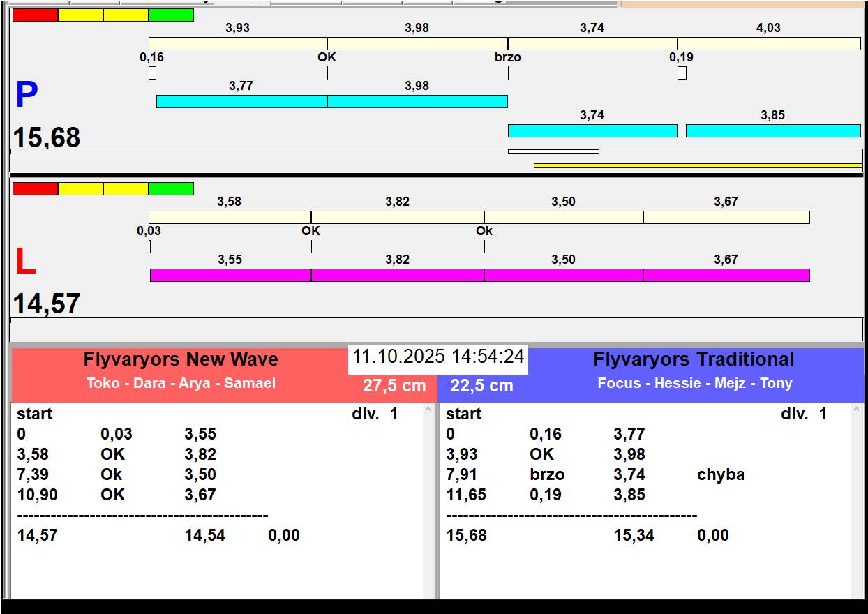Screen dimensions: 868x614
Task: Click the green start light in lane L
Action: (171, 188)
